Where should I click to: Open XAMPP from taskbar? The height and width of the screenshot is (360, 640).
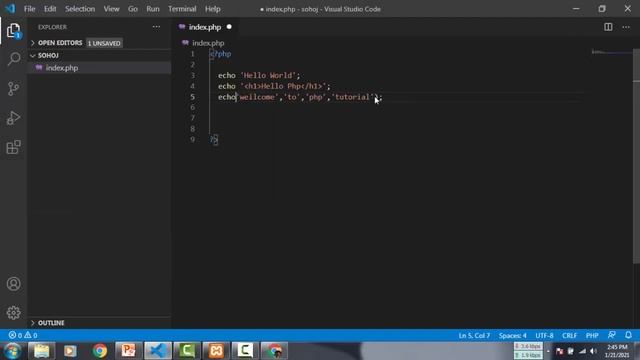(x=216, y=351)
